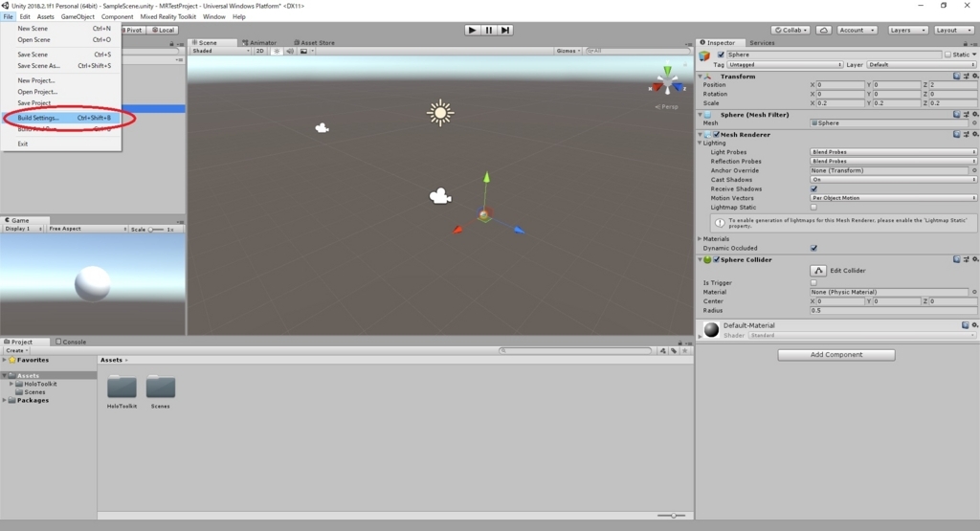
Task: Click the Collab button
Action: click(x=791, y=30)
